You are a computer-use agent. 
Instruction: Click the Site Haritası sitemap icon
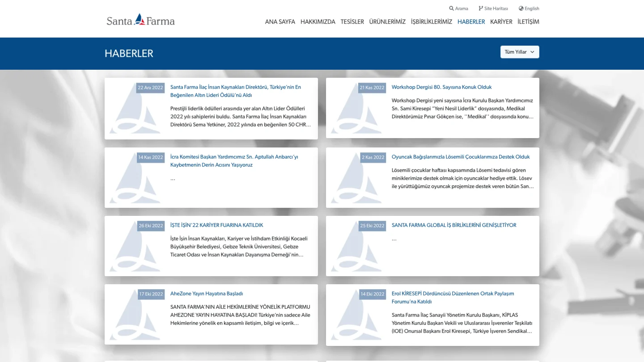481,8
